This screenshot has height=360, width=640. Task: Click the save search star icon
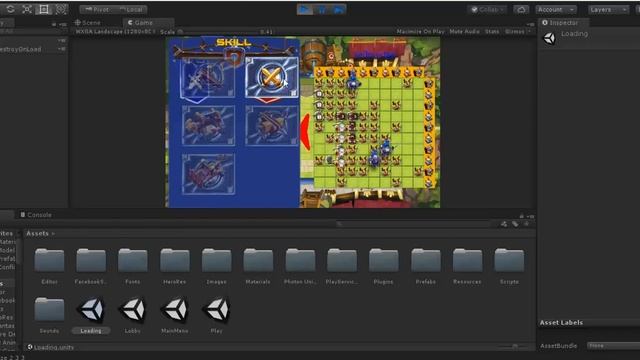(x=527, y=224)
